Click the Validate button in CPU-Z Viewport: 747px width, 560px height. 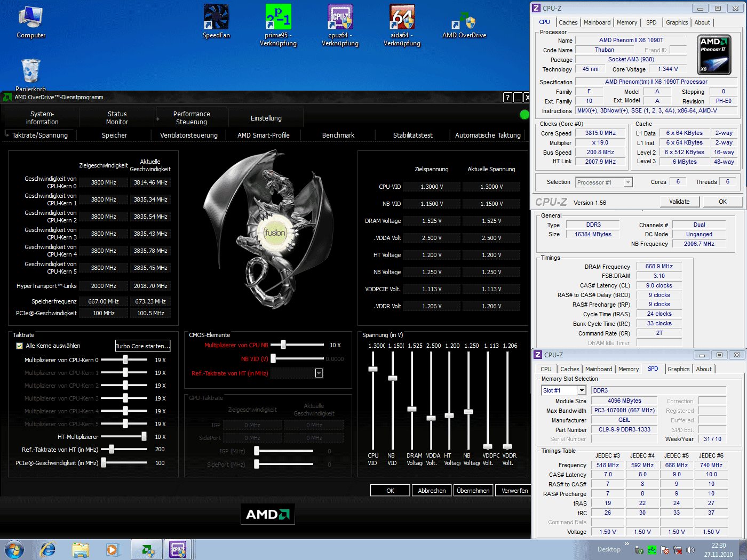(x=679, y=202)
